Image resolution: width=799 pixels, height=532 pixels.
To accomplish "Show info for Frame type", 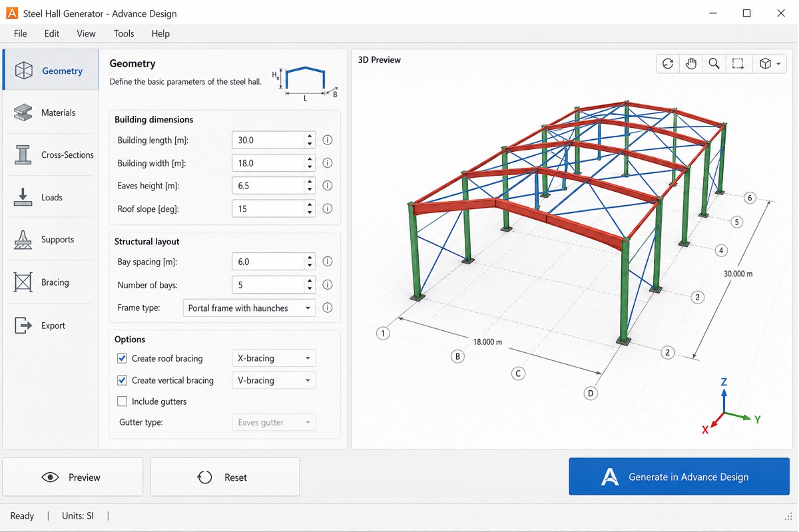I will [328, 308].
